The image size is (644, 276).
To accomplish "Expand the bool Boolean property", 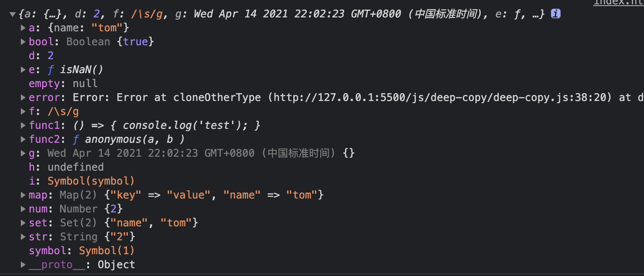I will (23, 42).
